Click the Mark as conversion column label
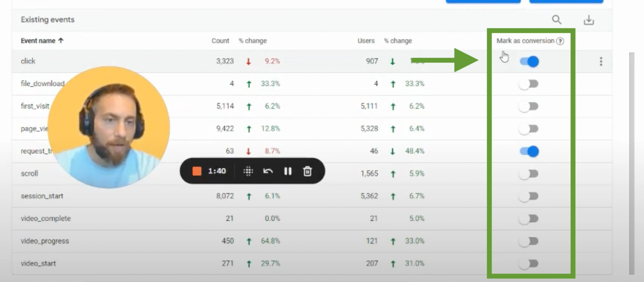644x282 pixels. click(x=525, y=41)
